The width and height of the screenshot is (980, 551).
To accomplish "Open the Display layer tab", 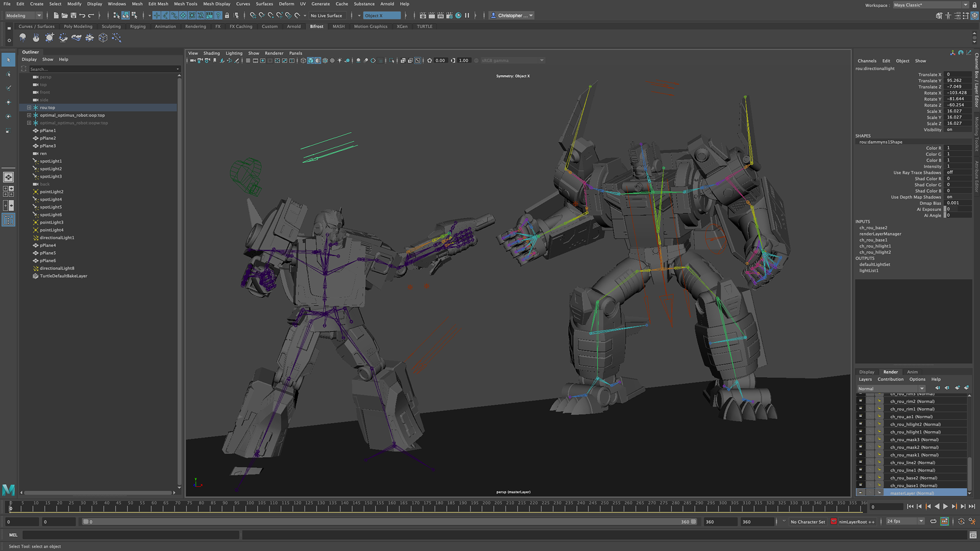I will pyautogui.click(x=866, y=372).
